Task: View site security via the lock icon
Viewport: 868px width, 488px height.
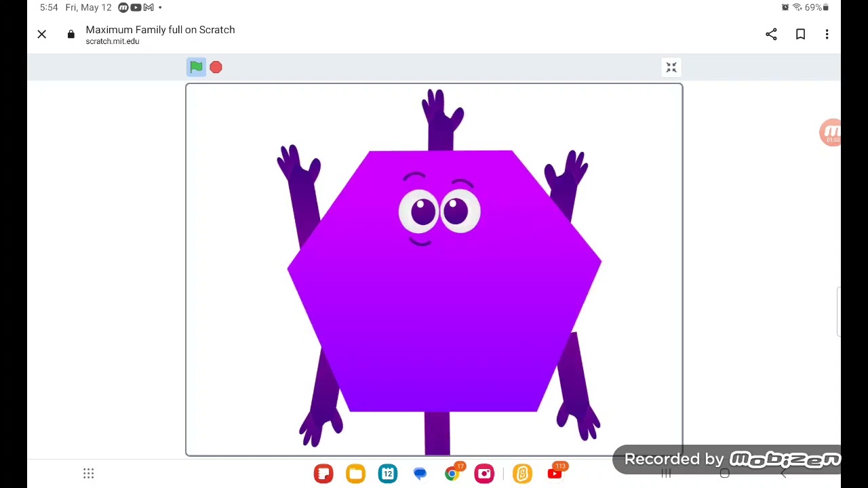Action: pos(71,35)
